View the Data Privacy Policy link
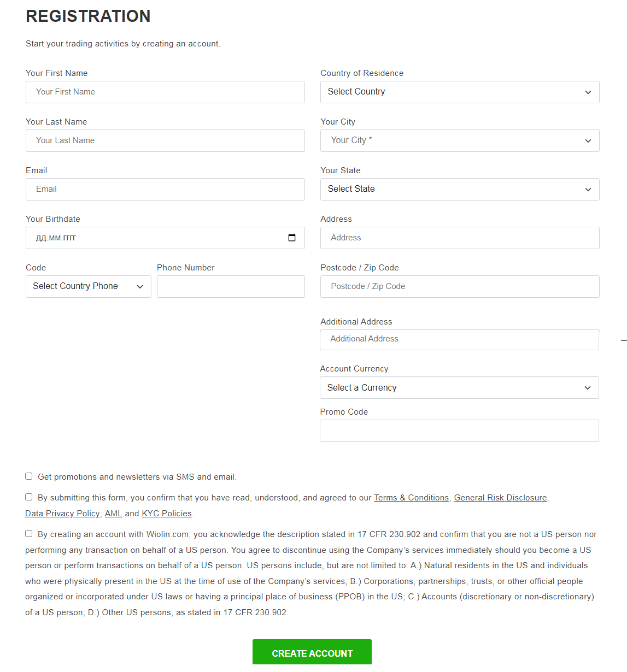 coord(62,514)
